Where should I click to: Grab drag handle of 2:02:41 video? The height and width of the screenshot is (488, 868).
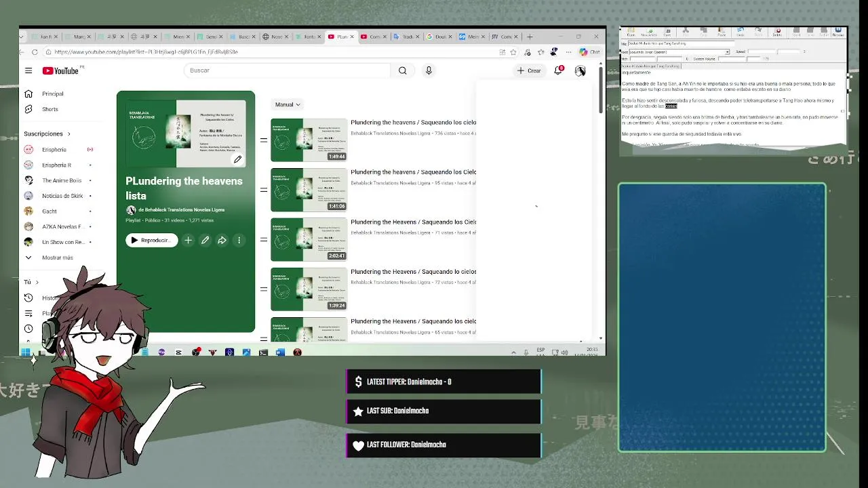coord(264,239)
